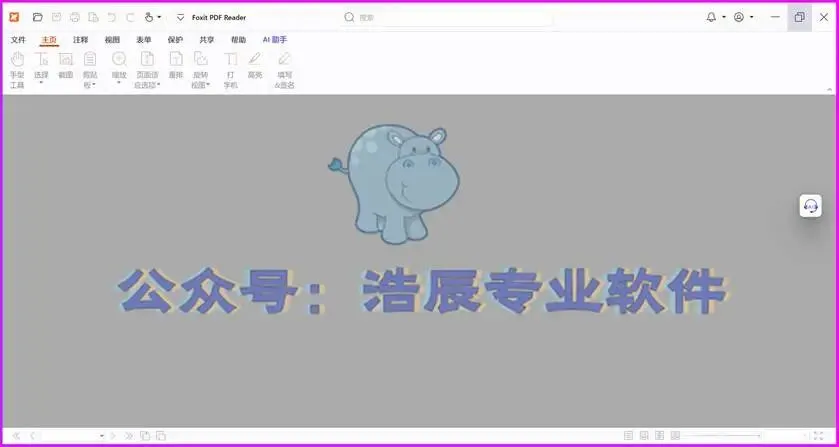Go to last page with double-right arrow
The width and height of the screenshot is (839, 447).
(x=128, y=436)
